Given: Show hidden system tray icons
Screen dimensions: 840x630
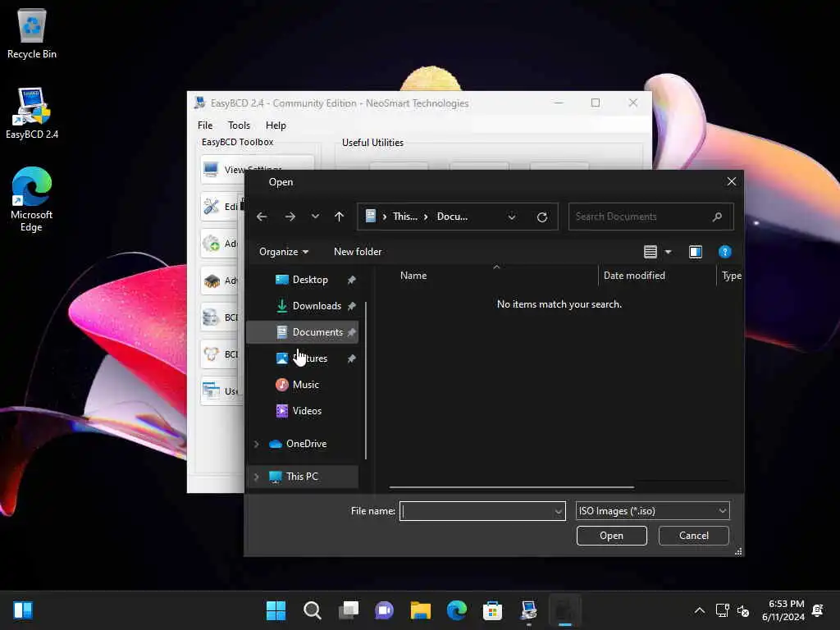Looking at the screenshot, I should click(700, 610).
